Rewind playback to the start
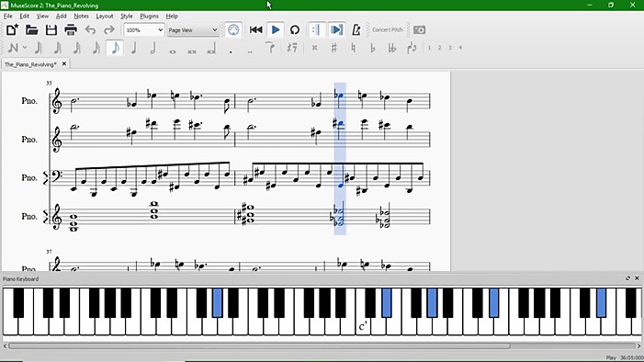The image size is (644, 362). pos(256,29)
